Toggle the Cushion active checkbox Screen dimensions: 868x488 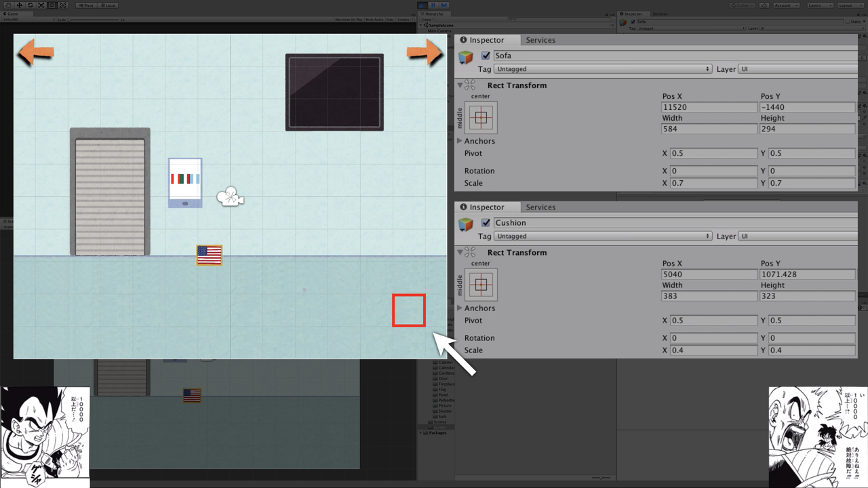coord(486,223)
